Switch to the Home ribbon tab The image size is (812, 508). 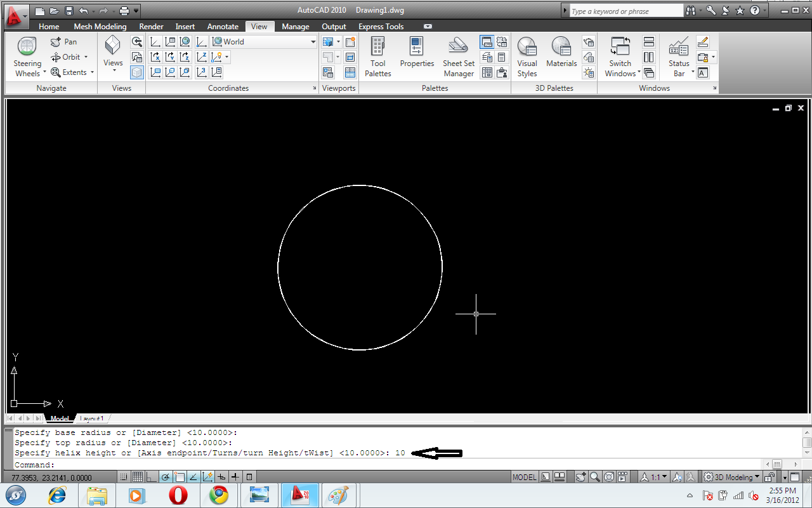(x=49, y=27)
